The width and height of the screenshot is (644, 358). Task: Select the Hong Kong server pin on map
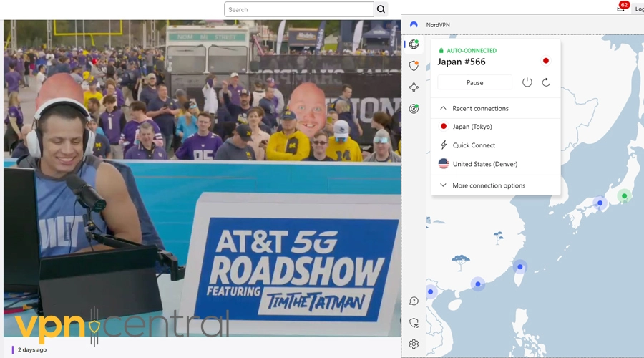[x=478, y=284]
